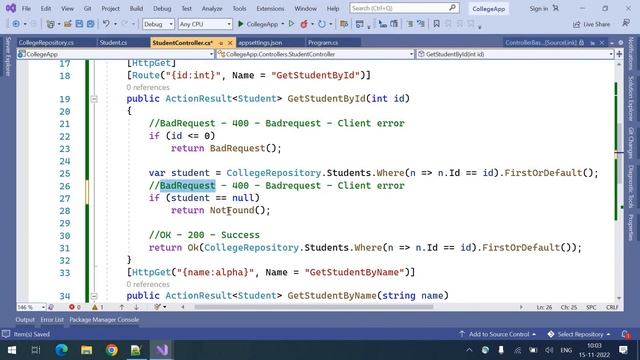The image size is (640, 360).
Task: Open the Debug menu
Action: 162,8
